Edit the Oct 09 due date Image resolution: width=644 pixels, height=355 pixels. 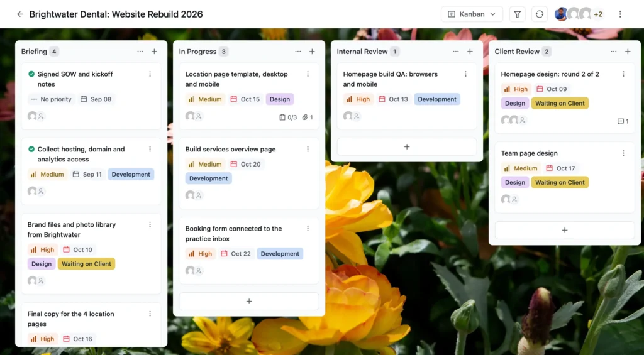point(552,89)
